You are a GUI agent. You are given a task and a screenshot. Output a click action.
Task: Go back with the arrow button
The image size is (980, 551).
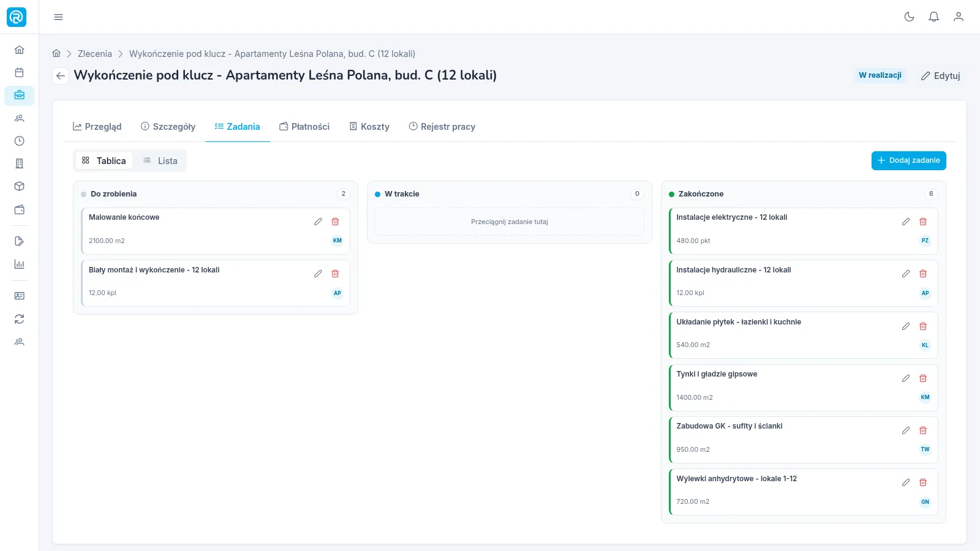60,76
